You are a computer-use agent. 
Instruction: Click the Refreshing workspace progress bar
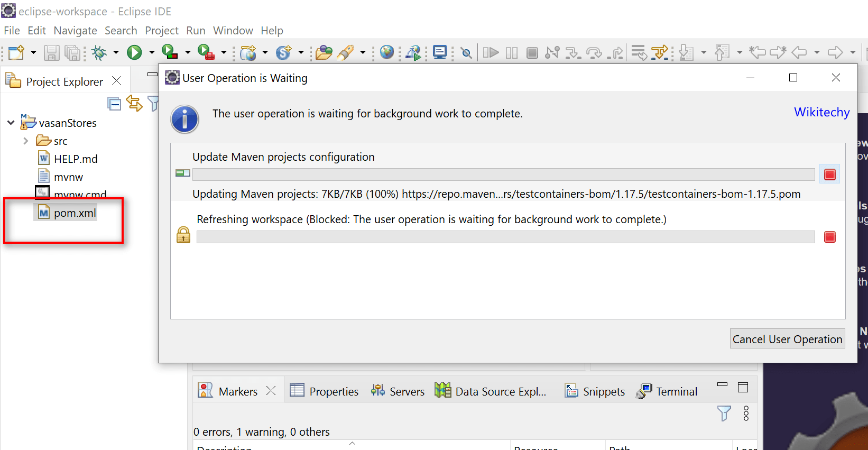click(x=505, y=237)
